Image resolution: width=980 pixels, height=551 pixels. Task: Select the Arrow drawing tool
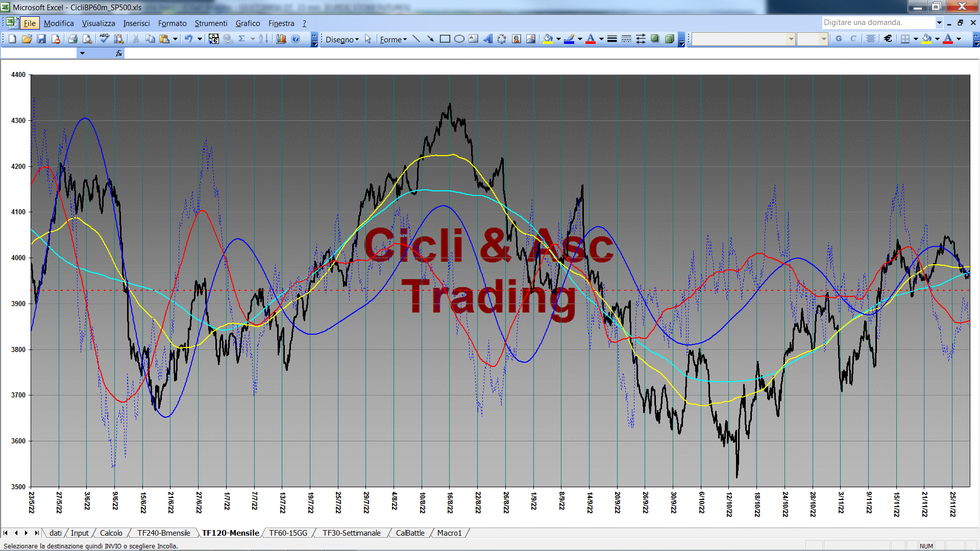431,39
